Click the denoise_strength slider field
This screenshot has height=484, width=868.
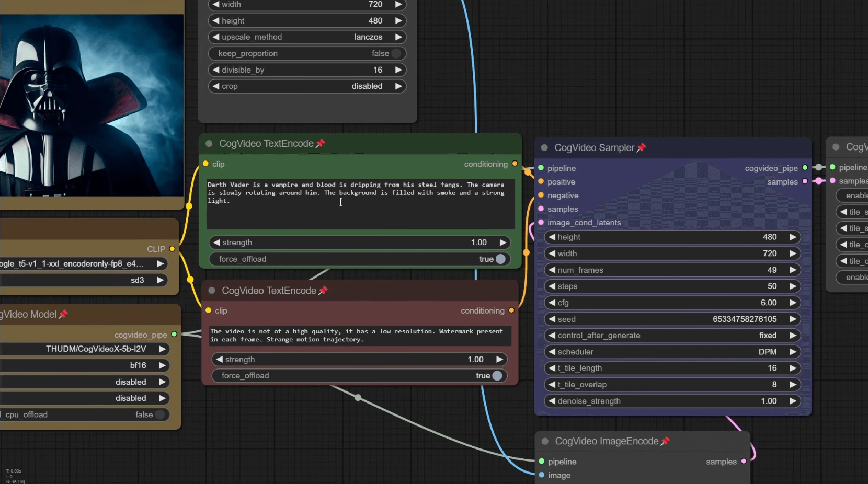pyautogui.click(x=672, y=401)
